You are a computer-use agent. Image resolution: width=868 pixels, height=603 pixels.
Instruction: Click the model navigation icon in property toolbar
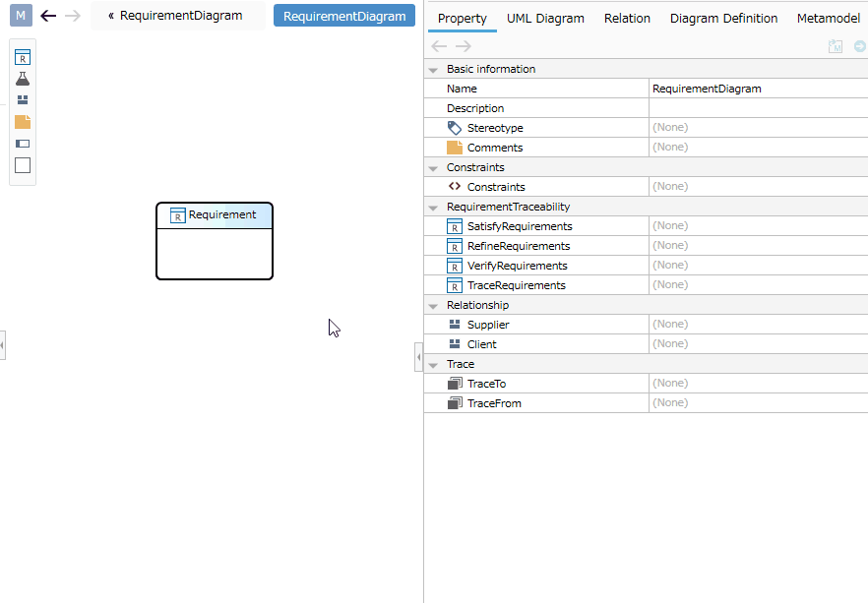[836, 46]
